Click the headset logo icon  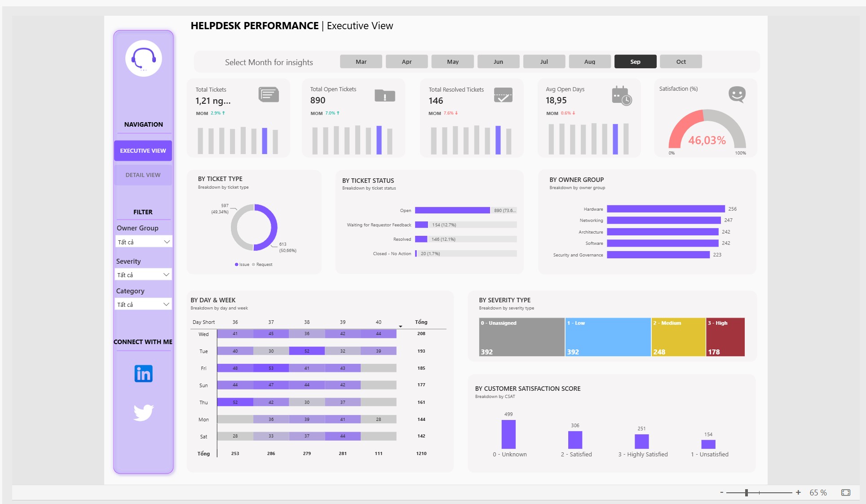(143, 58)
